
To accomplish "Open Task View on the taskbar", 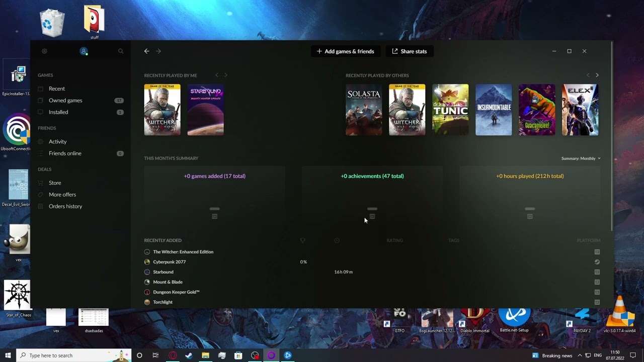I will click(155, 355).
